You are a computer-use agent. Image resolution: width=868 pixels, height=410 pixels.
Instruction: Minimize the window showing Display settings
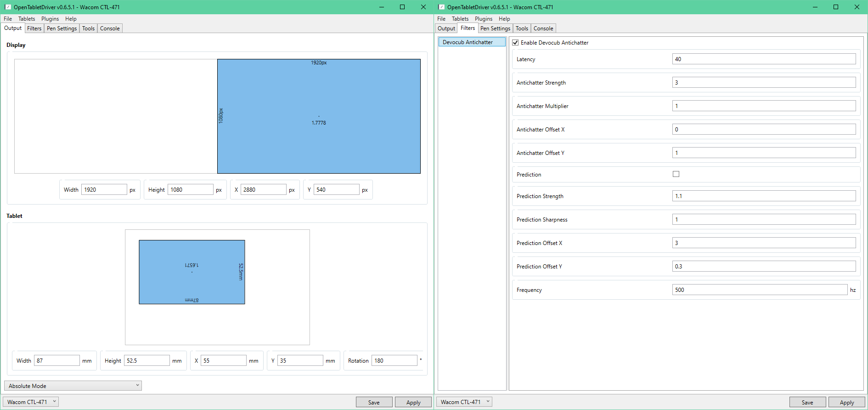(381, 7)
